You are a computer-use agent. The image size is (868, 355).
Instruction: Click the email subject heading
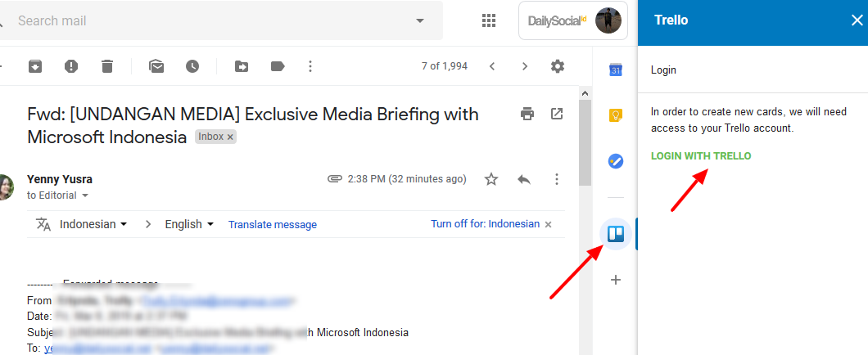tap(252, 125)
